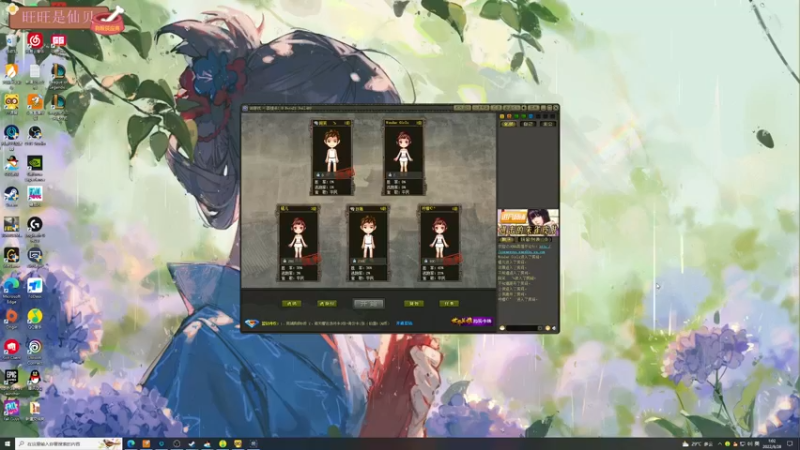
Task: Launch Riot Client desktop shortcut
Action: coord(11,347)
